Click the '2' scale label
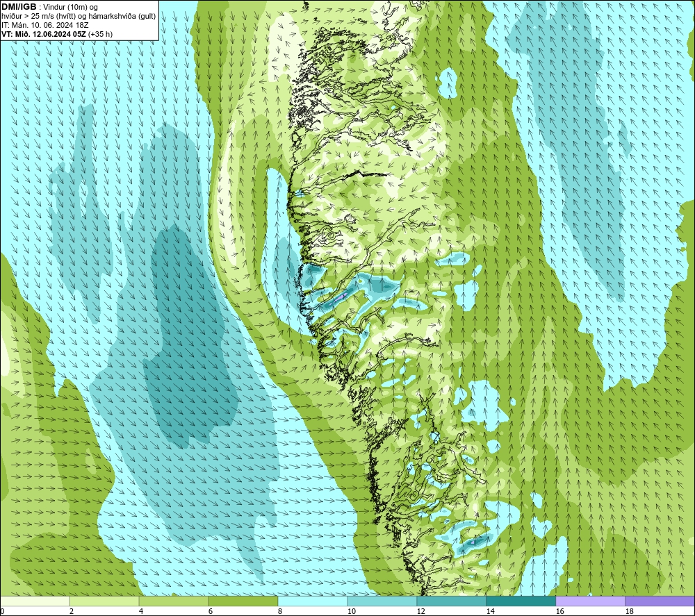695x616 pixels. pos(72,611)
